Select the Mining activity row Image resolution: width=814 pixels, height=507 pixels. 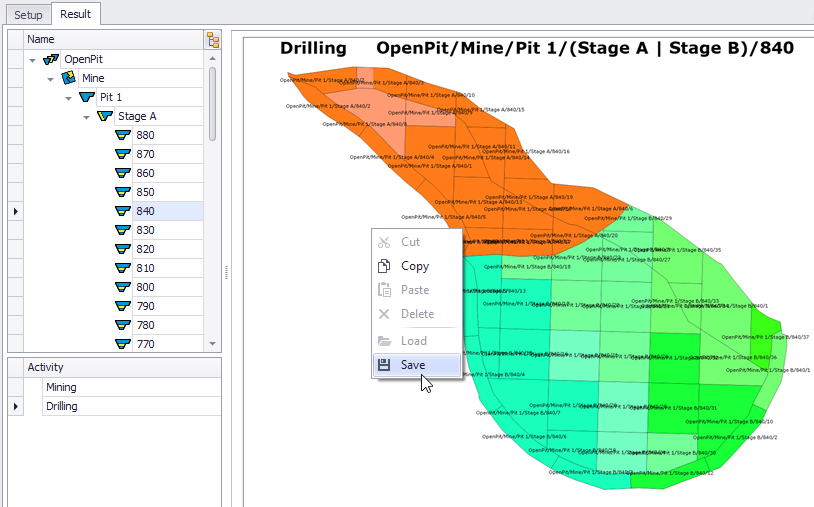point(60,387)
